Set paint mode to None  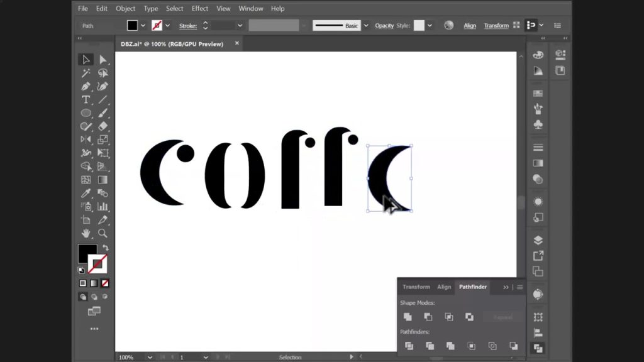tap(105, 283)
